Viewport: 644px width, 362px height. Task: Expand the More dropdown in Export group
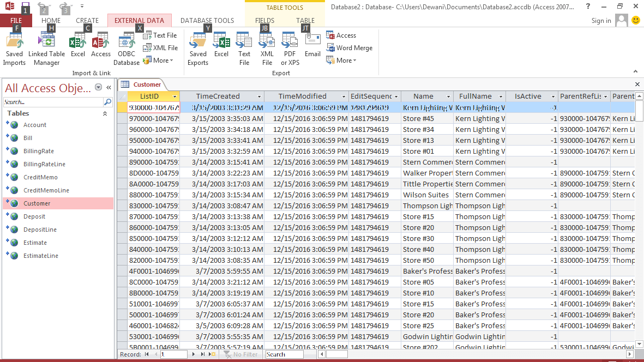pyautogui.click(x=342, y=61)
